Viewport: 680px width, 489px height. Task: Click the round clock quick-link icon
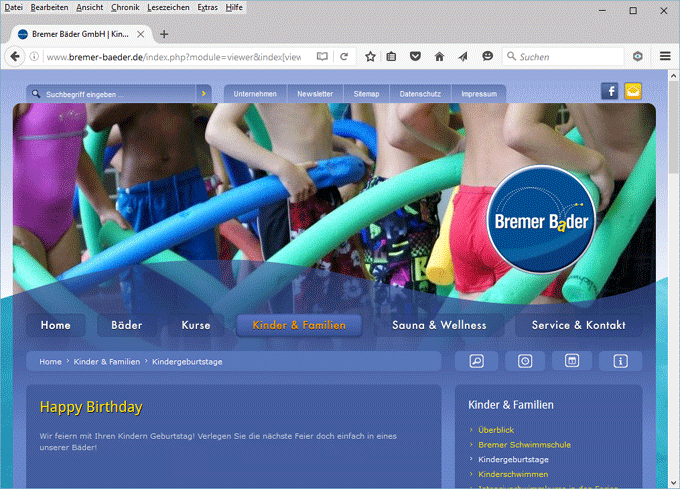[525, 361]
